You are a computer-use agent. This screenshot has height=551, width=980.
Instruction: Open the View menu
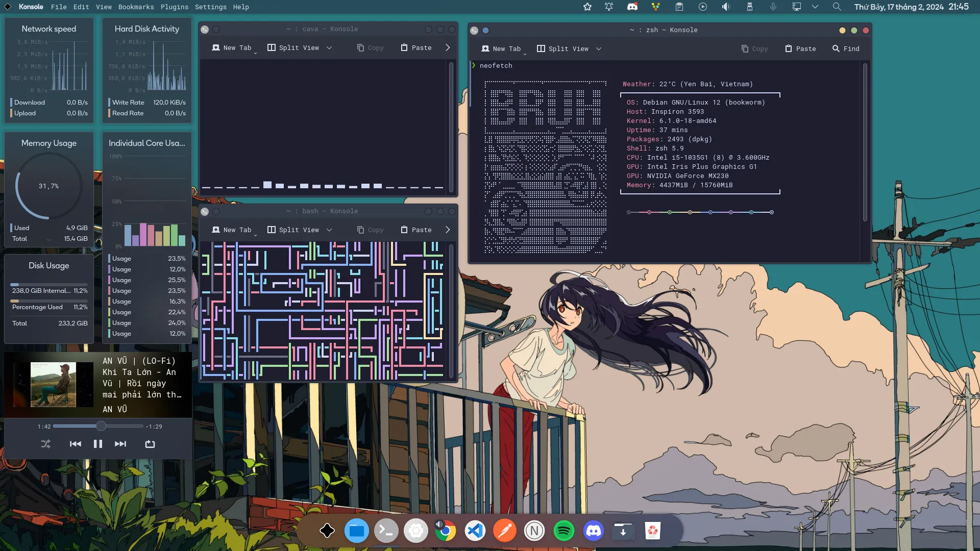tap(104, 7)
